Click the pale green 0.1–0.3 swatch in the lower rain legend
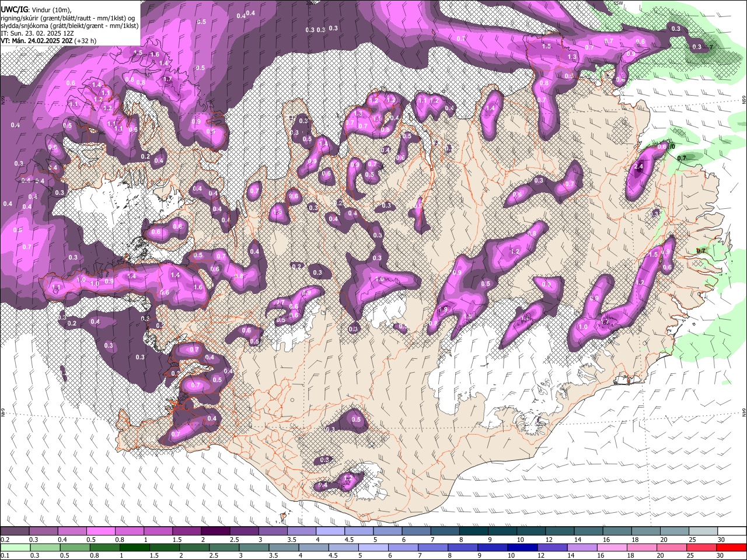 tap(15, 547)
